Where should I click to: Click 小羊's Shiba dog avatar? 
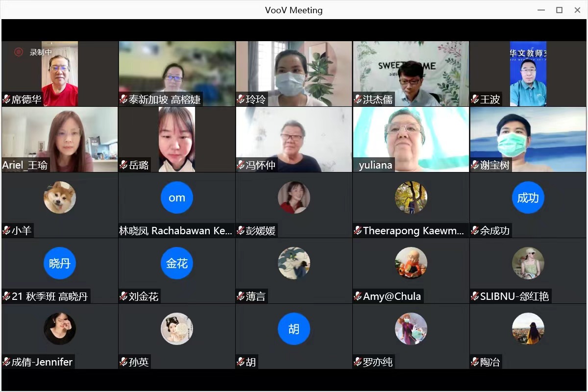pos(60,197)
